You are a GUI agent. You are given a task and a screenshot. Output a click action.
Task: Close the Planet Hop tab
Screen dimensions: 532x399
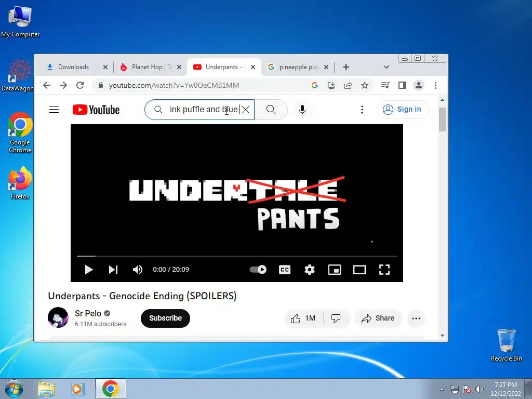[x=179, y=67]
